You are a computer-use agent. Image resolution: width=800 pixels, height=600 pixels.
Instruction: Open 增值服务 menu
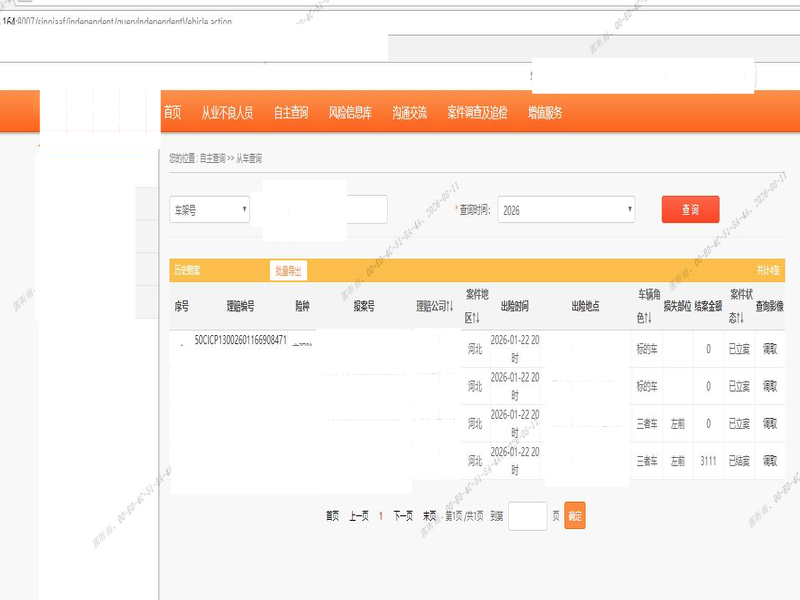(545, 112)
